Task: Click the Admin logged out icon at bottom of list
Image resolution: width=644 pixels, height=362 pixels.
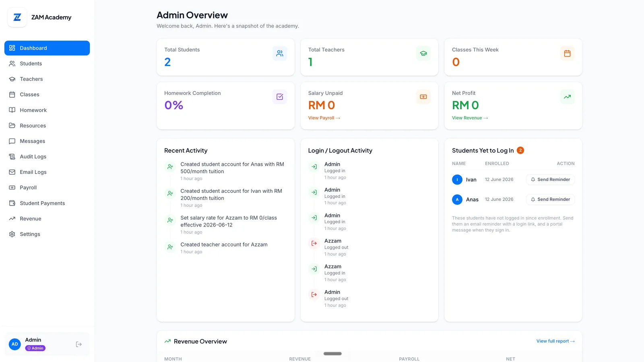Action: (314, 294)
